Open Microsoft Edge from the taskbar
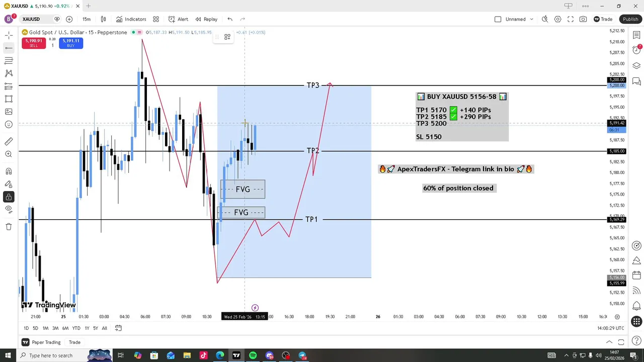The height and width of the screenshot is (362, 644). (220, 355)
